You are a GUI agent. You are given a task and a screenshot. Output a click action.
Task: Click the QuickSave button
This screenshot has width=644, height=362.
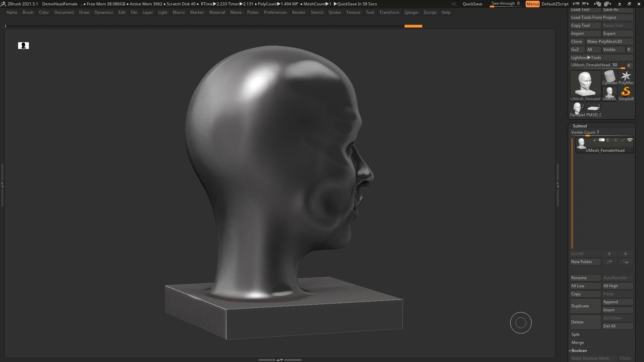[472, 4]
